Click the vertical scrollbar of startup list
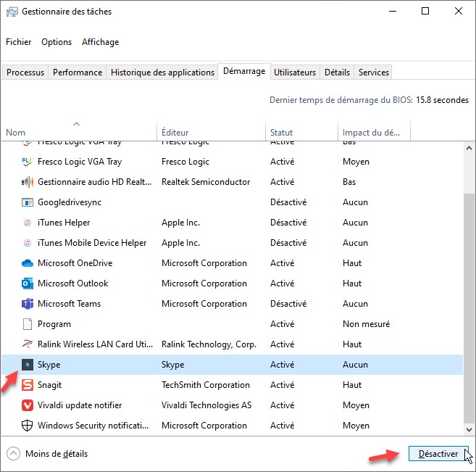Viewport: 476px width, 472px height. point(469,290)
